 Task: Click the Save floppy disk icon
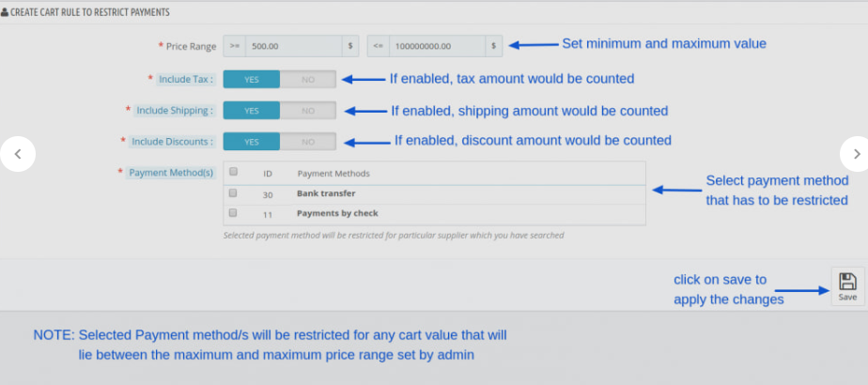click(x=847, y=281)
